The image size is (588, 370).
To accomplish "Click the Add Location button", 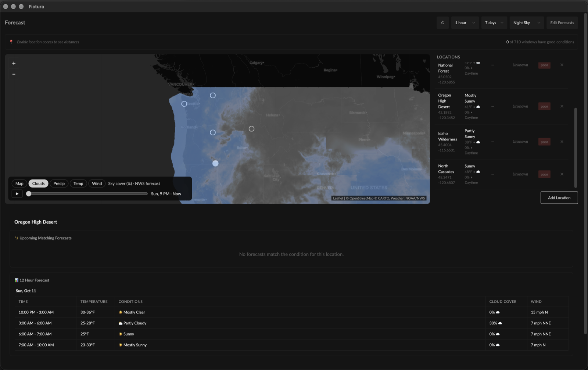I will (x=559, y=198).
